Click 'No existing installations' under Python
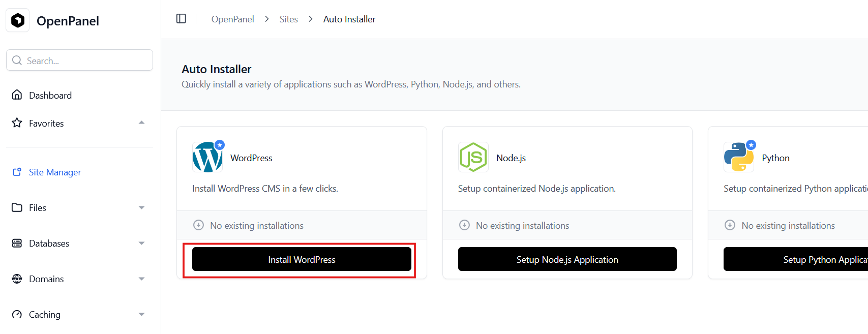Screen dimensions: 868x334 788,226
